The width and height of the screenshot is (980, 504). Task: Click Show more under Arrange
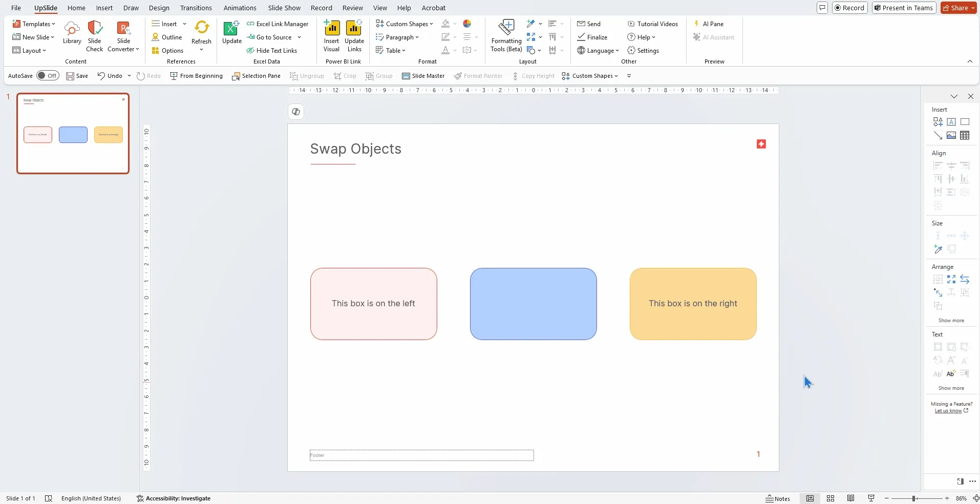point(951,320)
